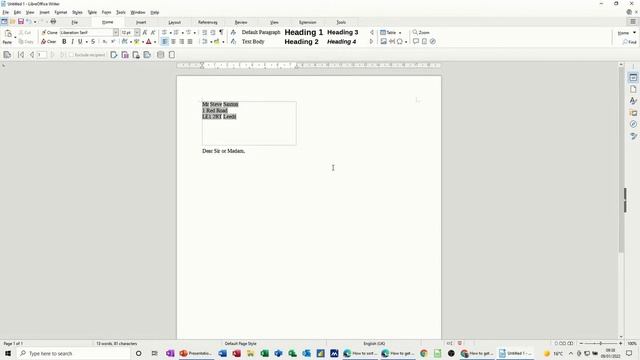640x360 pixels.
Task: Apply Heading 4 style
Action: (342, 42)
